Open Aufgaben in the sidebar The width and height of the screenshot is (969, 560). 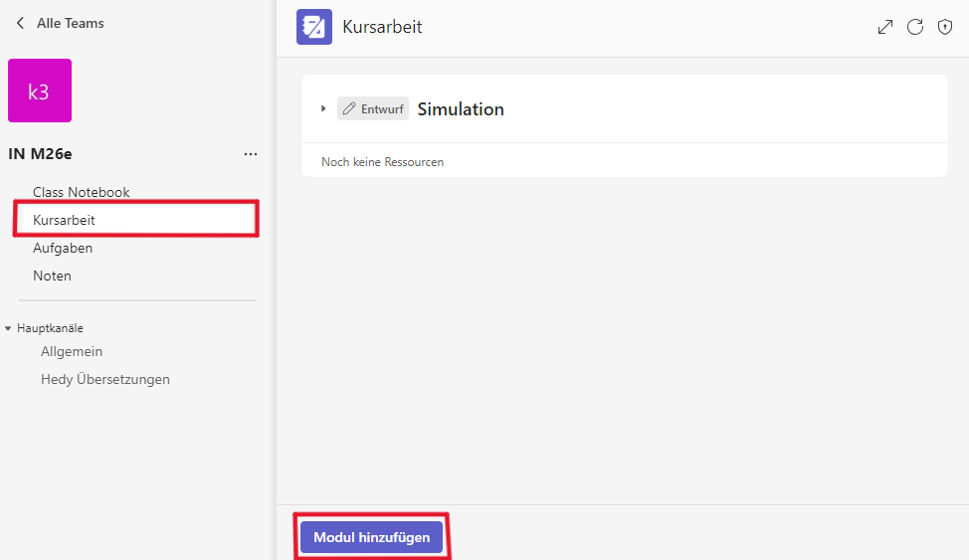63,248
